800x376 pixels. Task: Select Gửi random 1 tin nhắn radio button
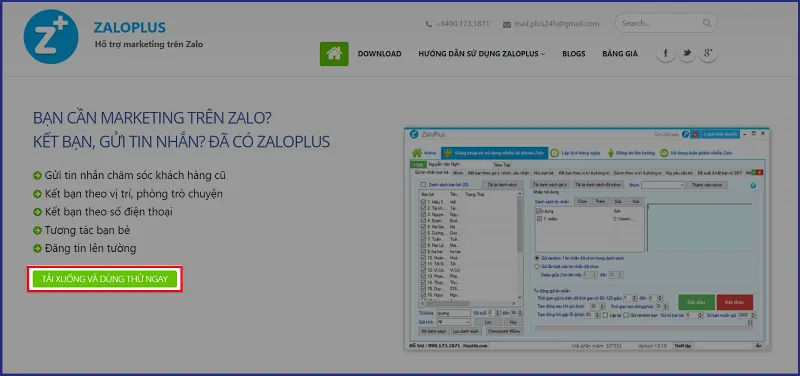click(536, 258)
